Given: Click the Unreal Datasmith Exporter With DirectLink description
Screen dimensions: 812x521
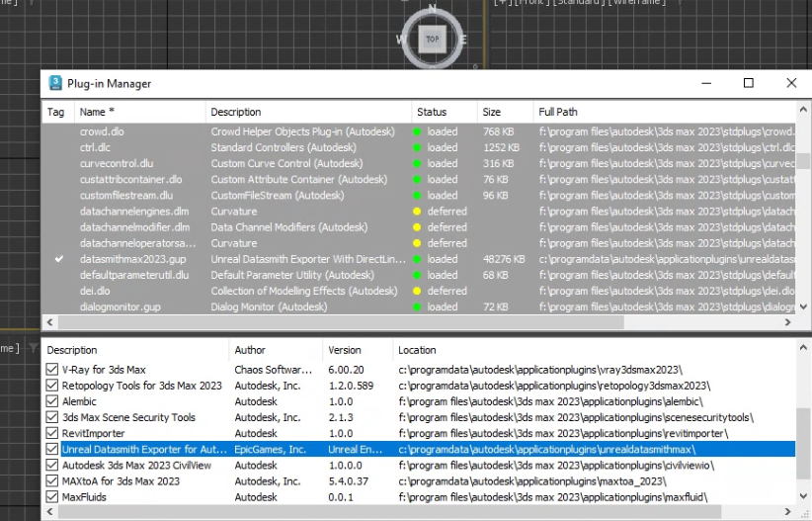Looking at the screenshot, I should pos(308,259).
